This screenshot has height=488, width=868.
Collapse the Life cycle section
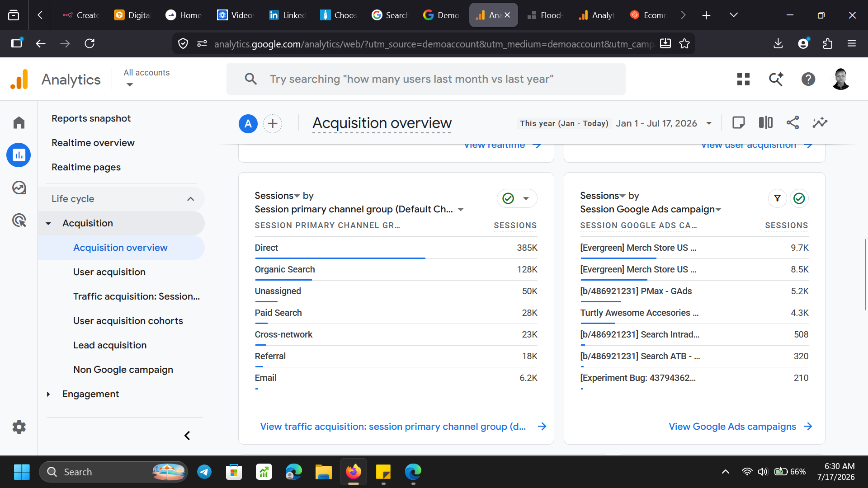pyautogui.click(x=191, y=199)
